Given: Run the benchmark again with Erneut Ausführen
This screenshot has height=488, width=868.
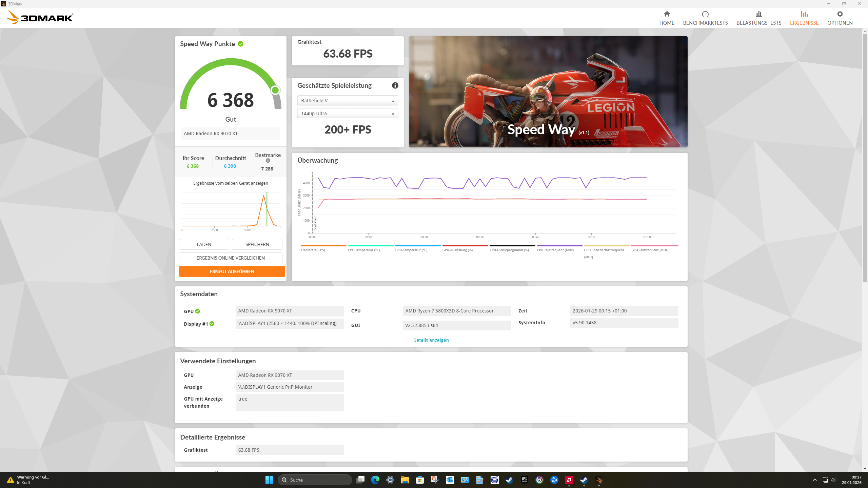Looking at the screenshot, I should 232,271.
